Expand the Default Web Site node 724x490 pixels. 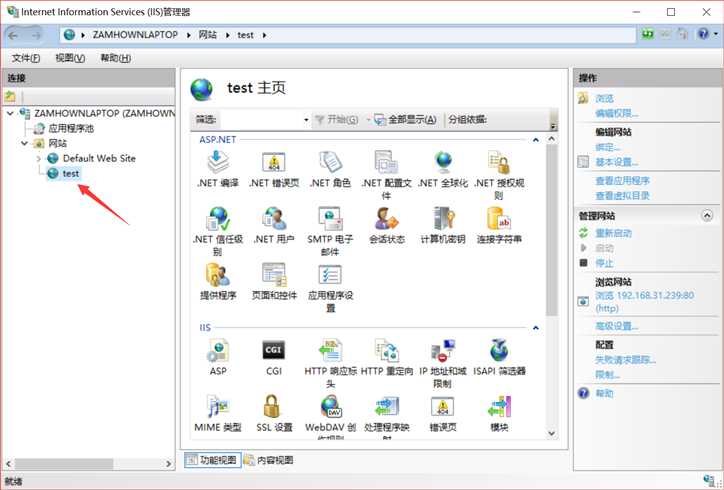point(39,158)
